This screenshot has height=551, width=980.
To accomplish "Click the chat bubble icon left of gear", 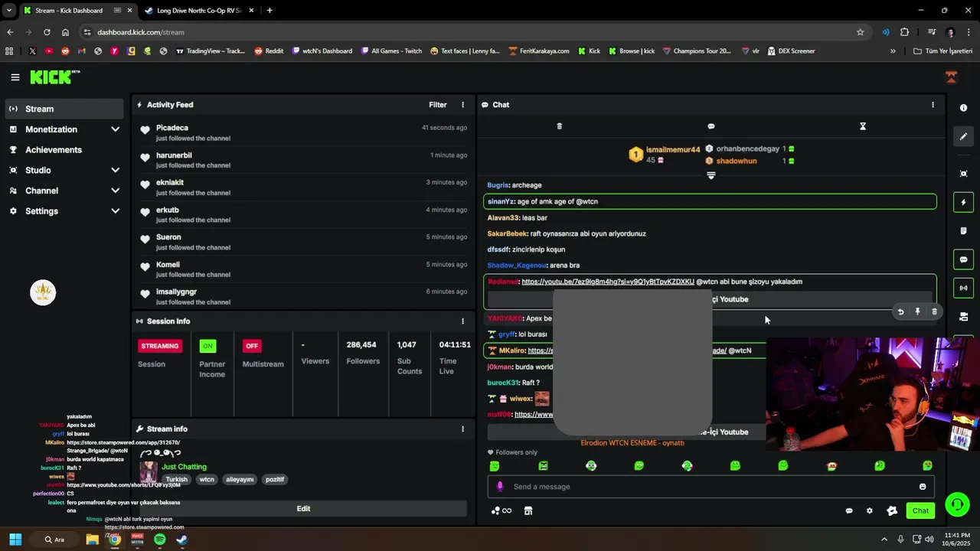I will coord(849,510).
